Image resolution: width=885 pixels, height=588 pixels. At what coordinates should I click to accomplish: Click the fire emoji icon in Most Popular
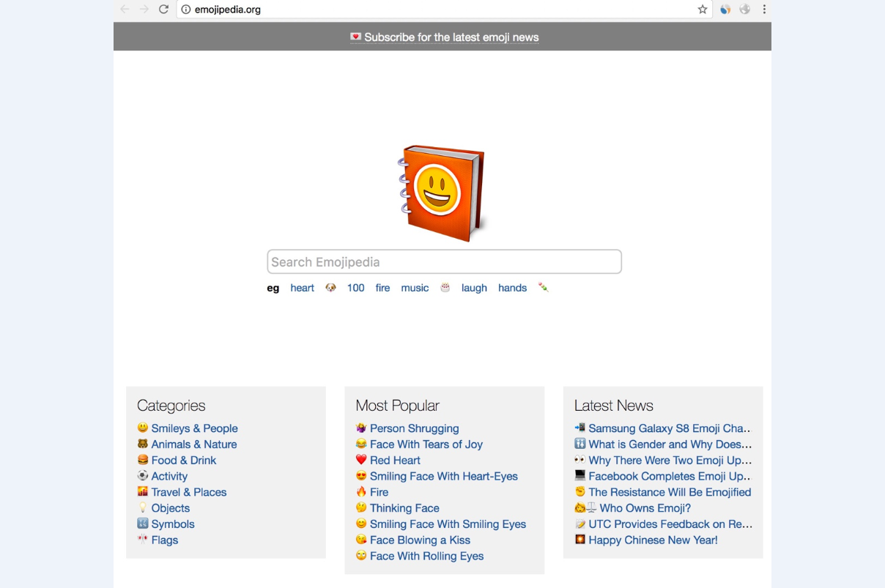(x=361, y=492)
